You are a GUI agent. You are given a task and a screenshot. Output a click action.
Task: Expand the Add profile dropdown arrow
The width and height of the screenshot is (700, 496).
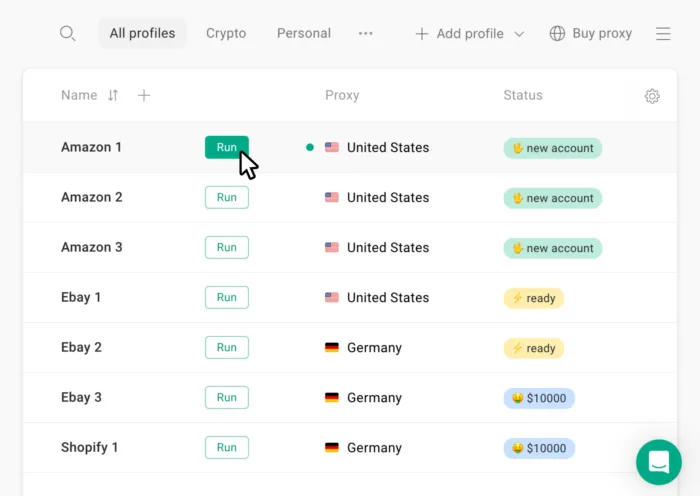tap(519, 34)
